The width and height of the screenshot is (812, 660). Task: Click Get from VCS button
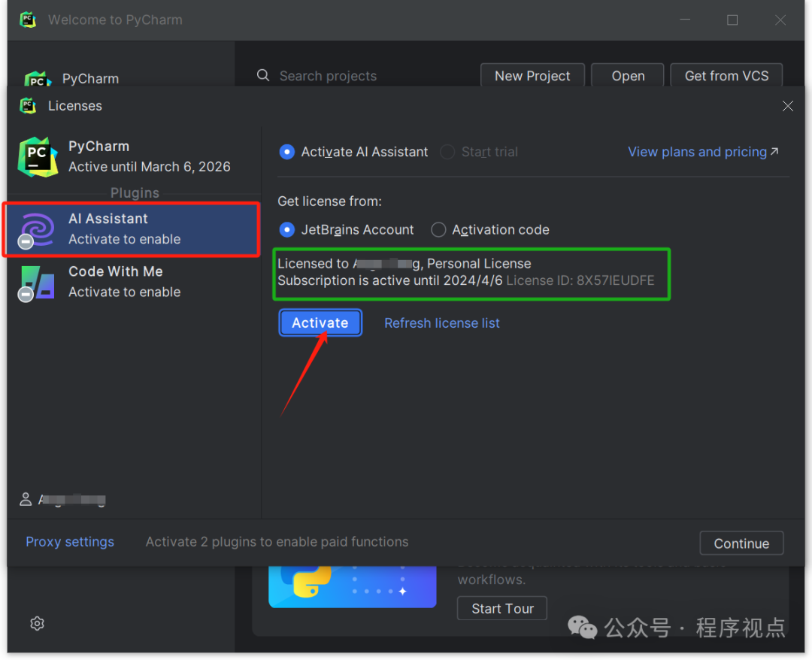pyautogui.click(x=726, y=76)
